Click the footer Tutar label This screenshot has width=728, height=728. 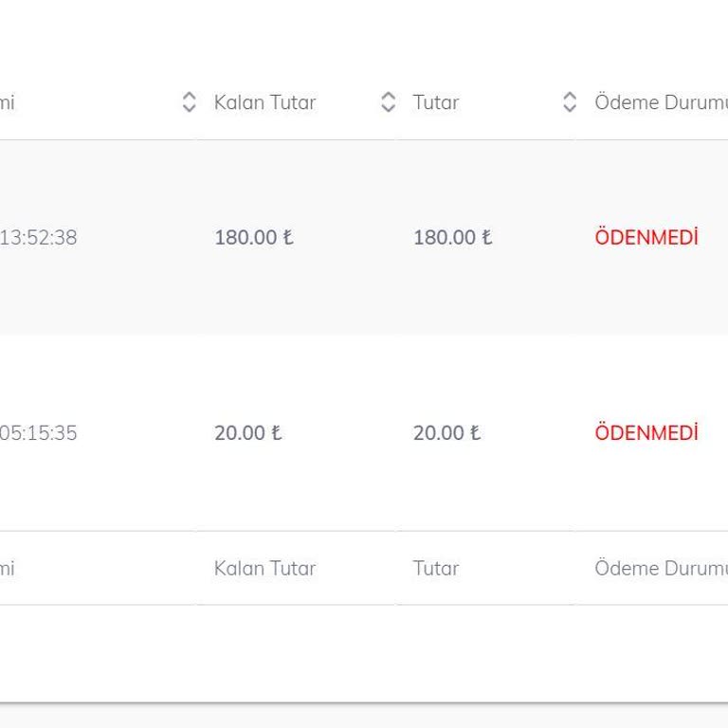click(x=436, y=568)
